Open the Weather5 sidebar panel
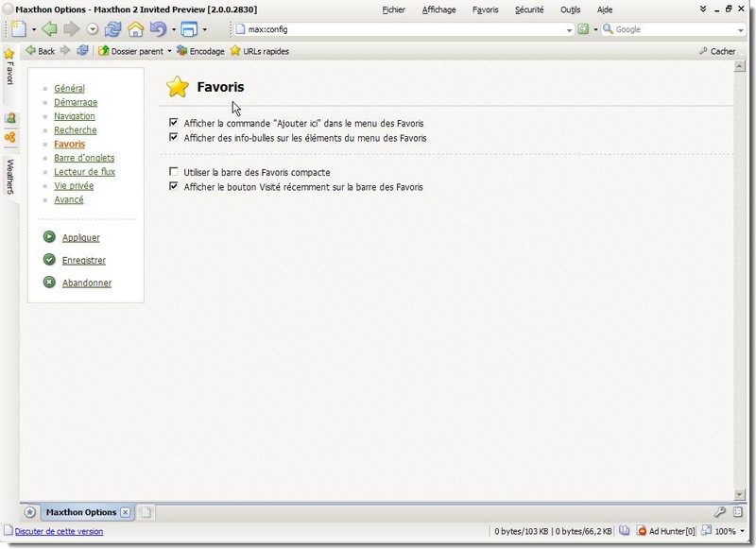Image resolution: width=756 pixels, height=549 pixels. (9, 177)
